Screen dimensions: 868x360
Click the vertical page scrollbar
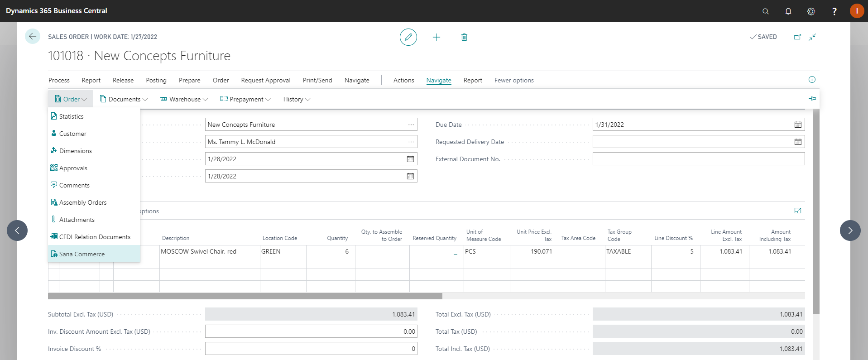point(816,211)
